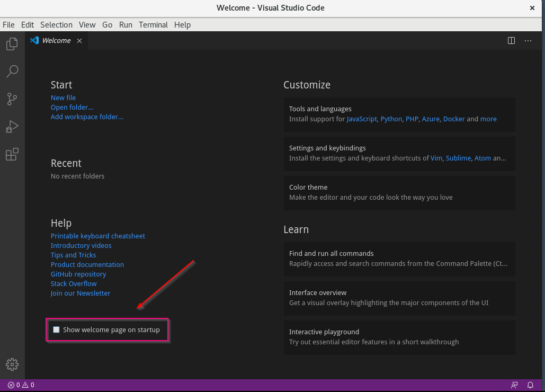Open the Run and Debug view
This screenshot has width=545, height=392.
[12, 127]
